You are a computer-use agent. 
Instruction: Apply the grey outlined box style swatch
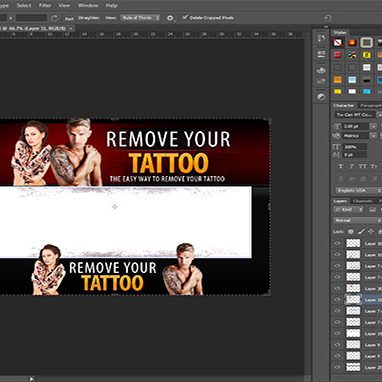tap(366, 43)
